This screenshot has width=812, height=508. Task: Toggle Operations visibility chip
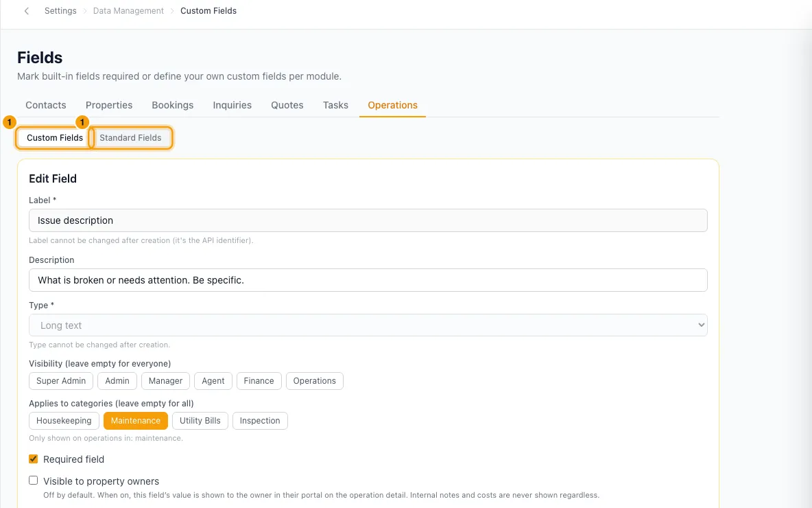pos(314,381)
